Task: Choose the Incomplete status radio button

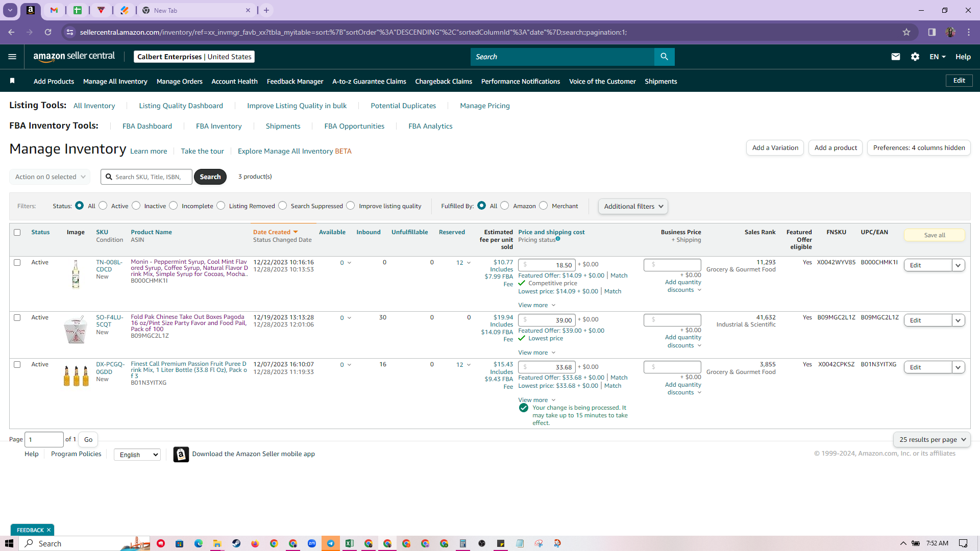Action: point(174,206)
